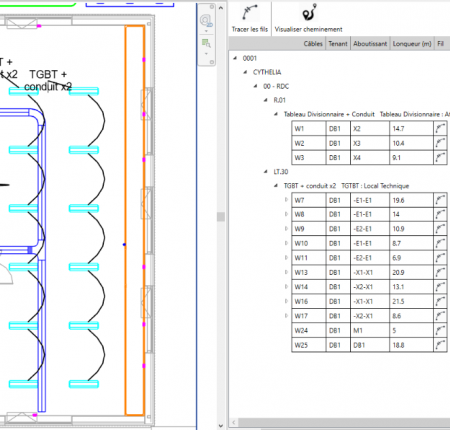Image resolution: width=450 pixels, height=430 pixels.
Task: Click the scroll left arrow in cable panel
Action: point(234,423)
